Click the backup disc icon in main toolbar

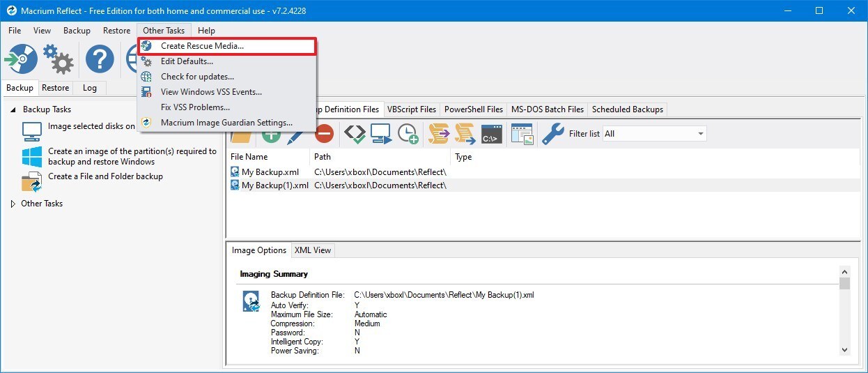click(21, 59)
